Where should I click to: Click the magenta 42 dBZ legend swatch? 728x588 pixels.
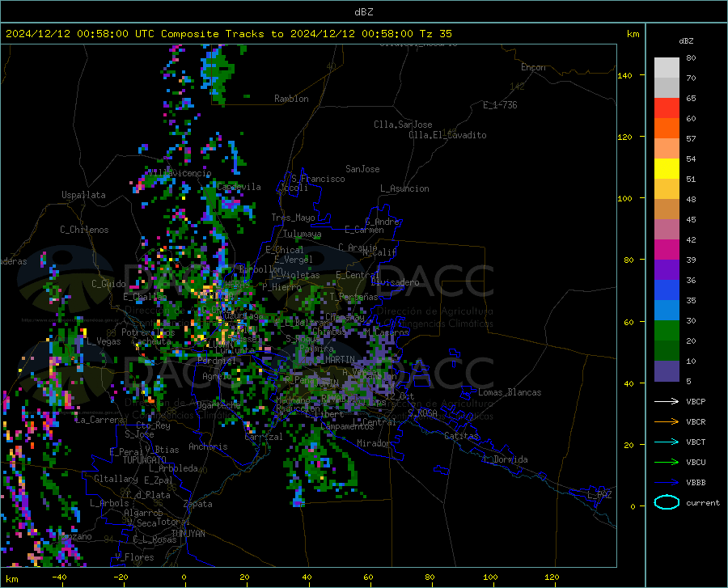[x=667, y=250]
